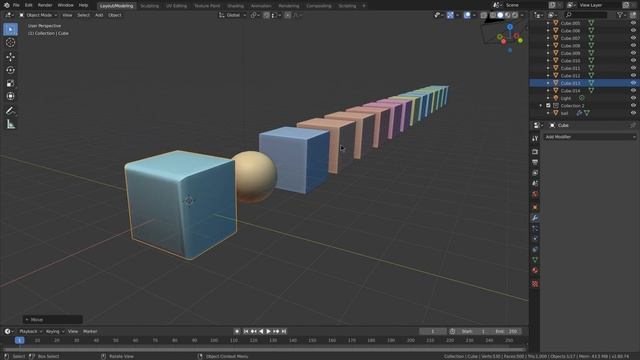Open the Object Data properties tab
This screenshot has width=640, height=360.
[535, 260]
